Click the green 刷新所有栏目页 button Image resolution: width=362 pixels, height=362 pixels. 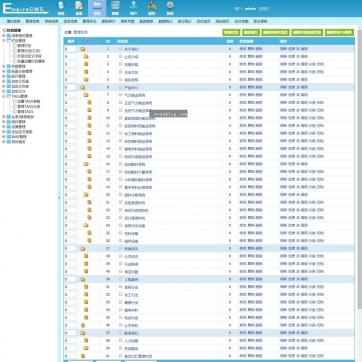point(275,32)
